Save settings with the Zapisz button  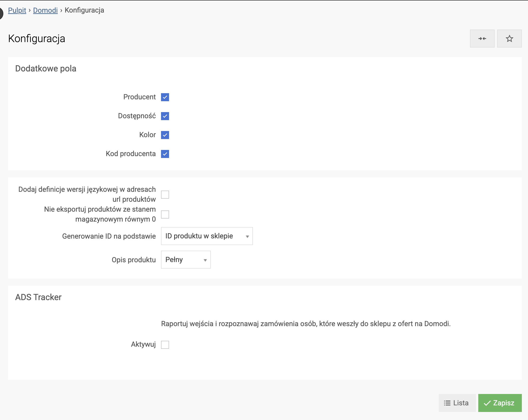click(x=500, y=403)
